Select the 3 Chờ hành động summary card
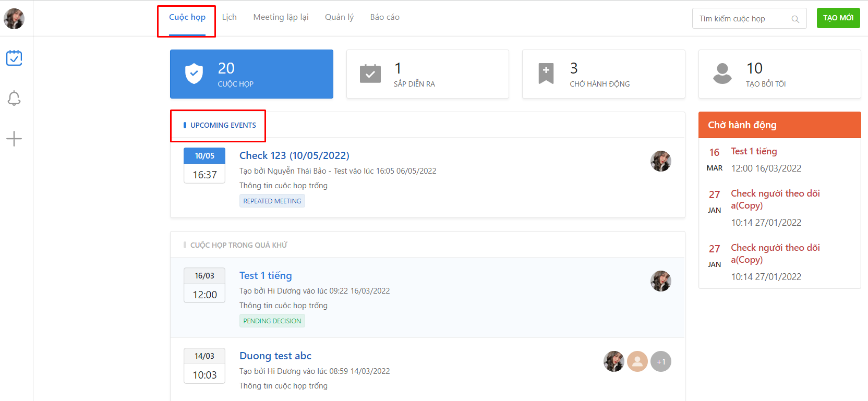 click(604, 74)
